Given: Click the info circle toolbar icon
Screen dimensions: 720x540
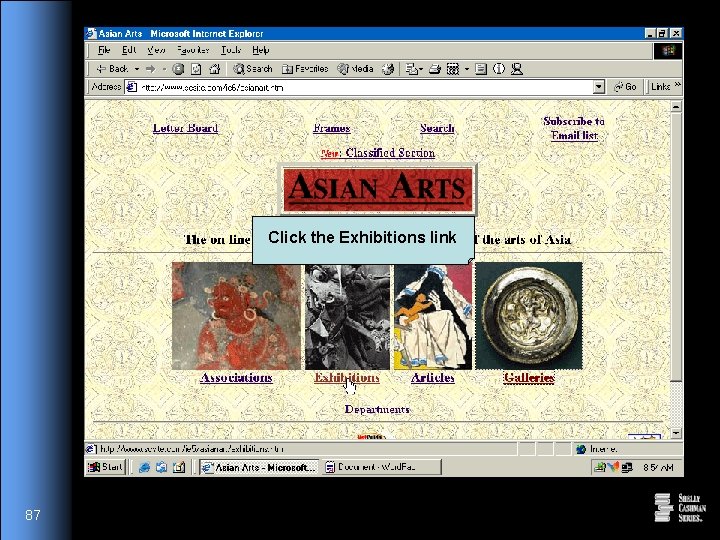Looking at the screenshot, I should (499, 69).
